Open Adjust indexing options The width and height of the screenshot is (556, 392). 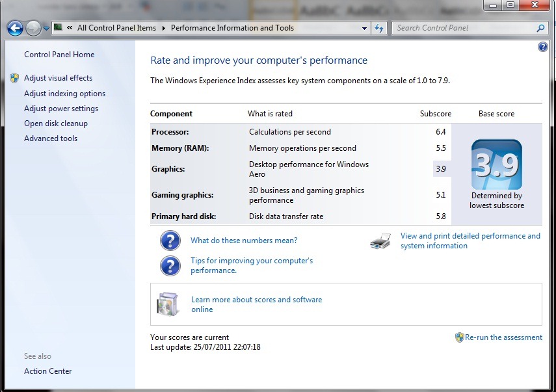pos(64,94)
